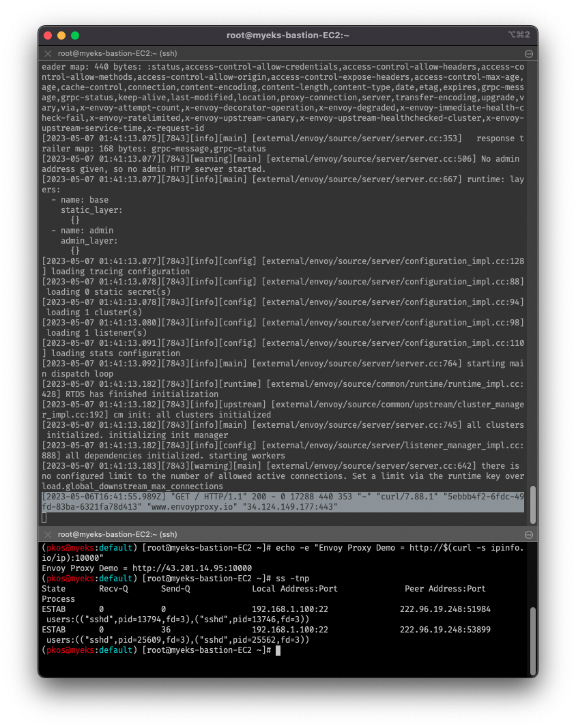576x728 pixels.
Task: Click the 'loading tracing configuration' log text
Action: 120,272
